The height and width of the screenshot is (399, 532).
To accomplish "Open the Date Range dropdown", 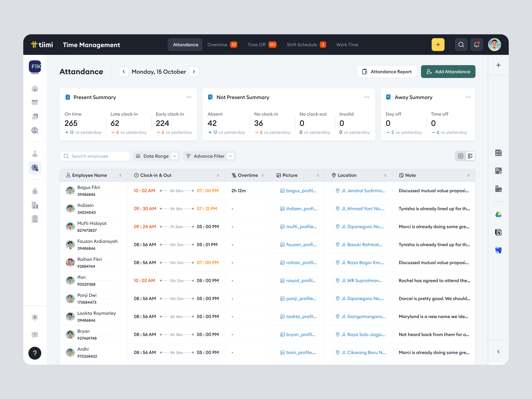I will (x=156, y=156).
